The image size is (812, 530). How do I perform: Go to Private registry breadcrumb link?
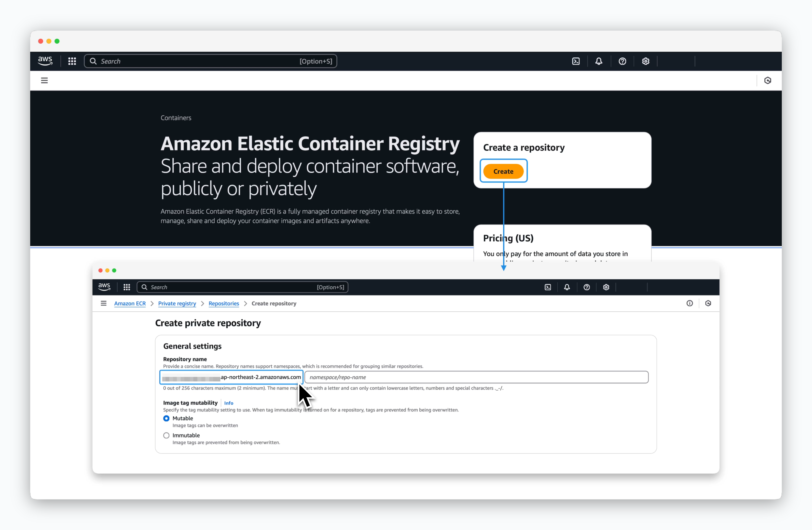177,303
